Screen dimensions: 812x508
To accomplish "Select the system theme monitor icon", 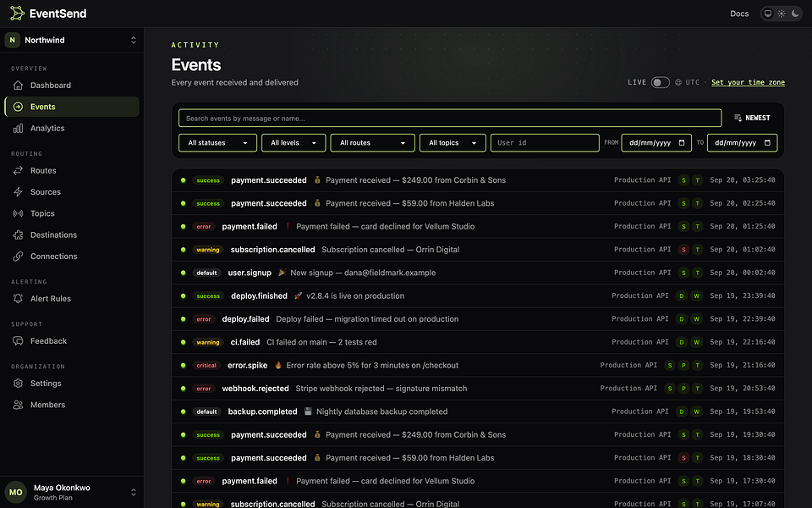I will pos(768,14).
